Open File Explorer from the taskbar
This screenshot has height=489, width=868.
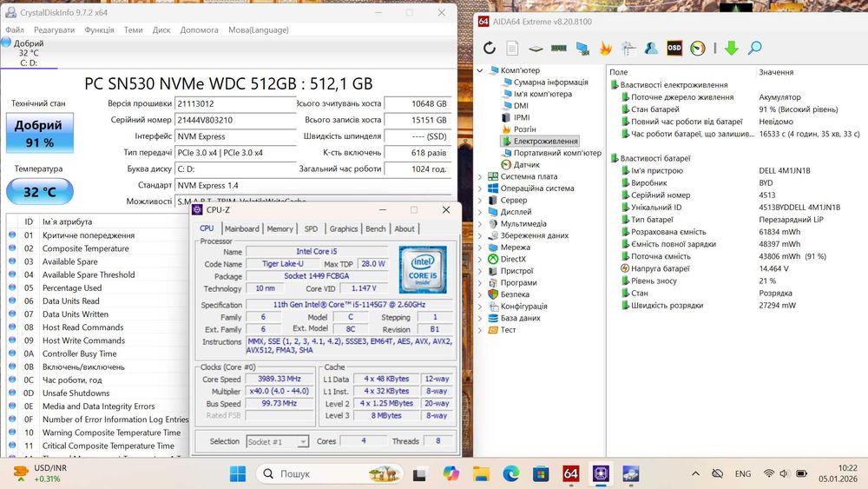coord(481,473)
